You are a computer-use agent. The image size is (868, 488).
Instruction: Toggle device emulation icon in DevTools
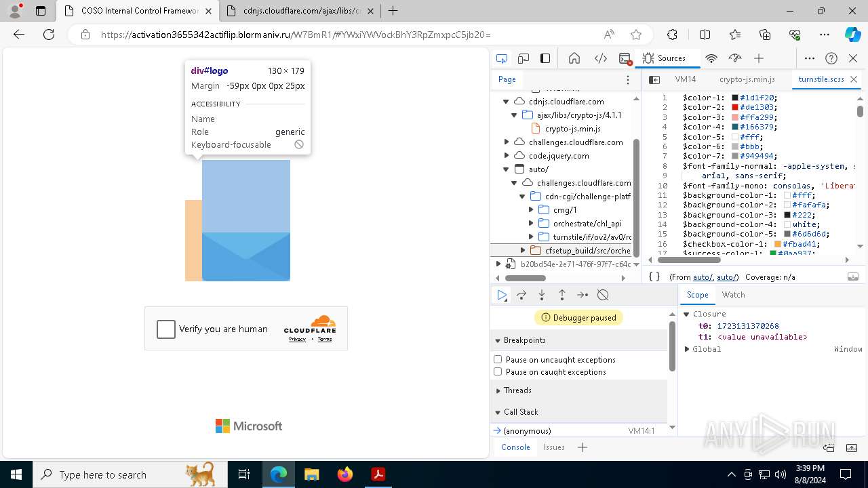524,58
